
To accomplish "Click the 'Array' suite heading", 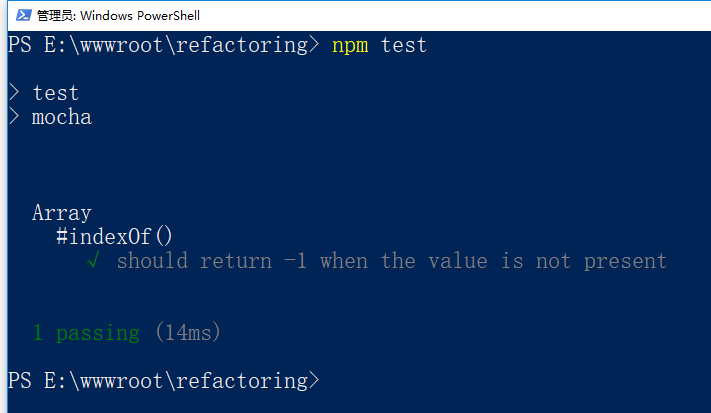I will click(62, 213).
